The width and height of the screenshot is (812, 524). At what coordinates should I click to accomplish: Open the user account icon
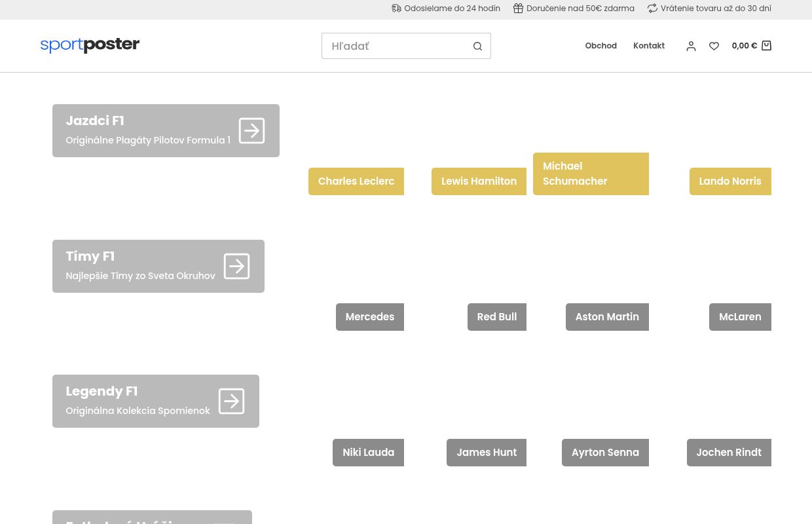tap(691, 46)
